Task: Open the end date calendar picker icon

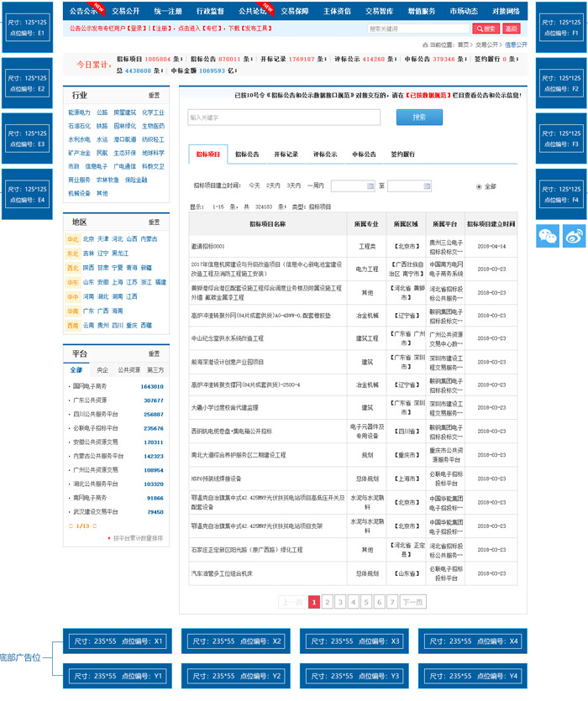Action: coord(425,186)
